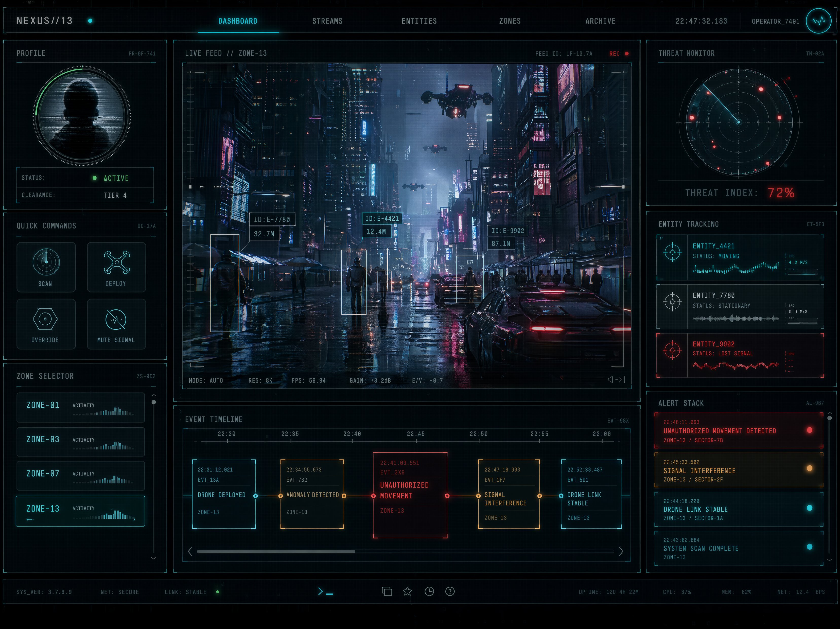This screenshot has width=840, height=629.
Task: Expand more zones with the down chevron
Action: pyautogui.click(x=153, y=558)
